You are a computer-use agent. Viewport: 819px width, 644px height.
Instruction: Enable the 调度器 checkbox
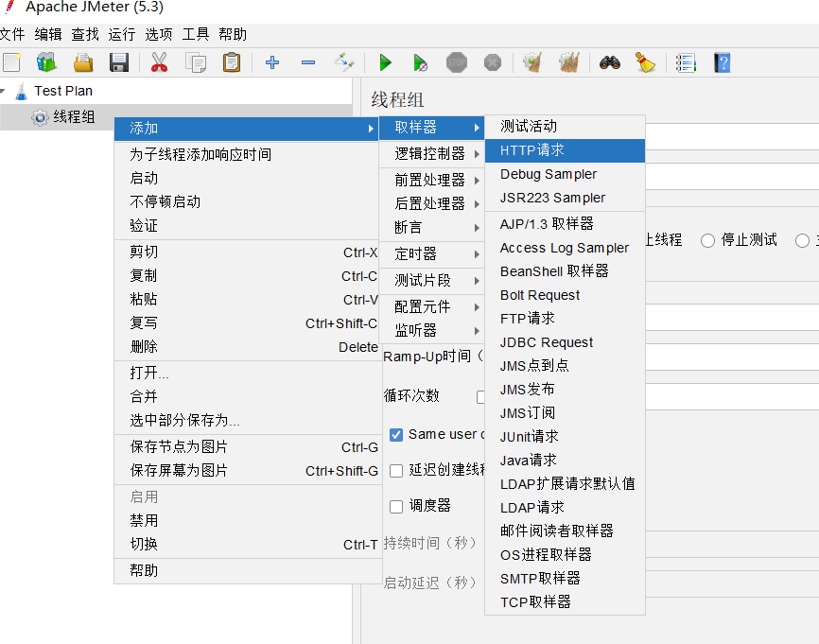(x=396, y=506)
